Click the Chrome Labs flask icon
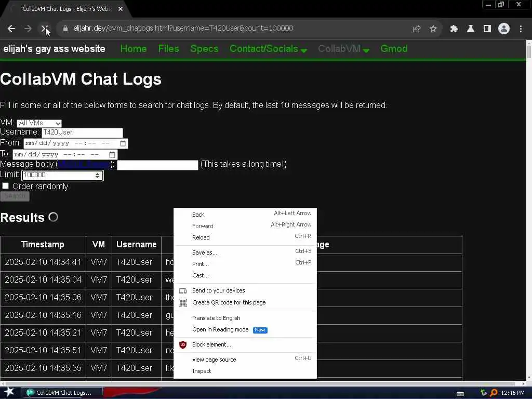 [470, 29]
